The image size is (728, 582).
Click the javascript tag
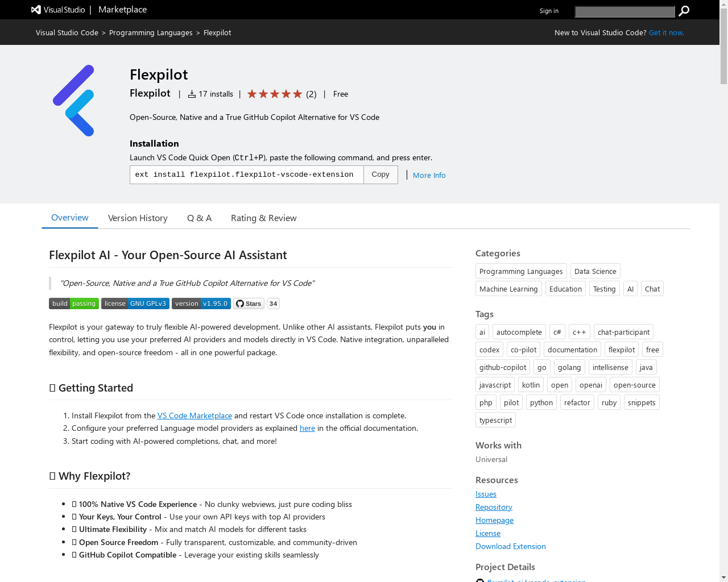(495, 385)
